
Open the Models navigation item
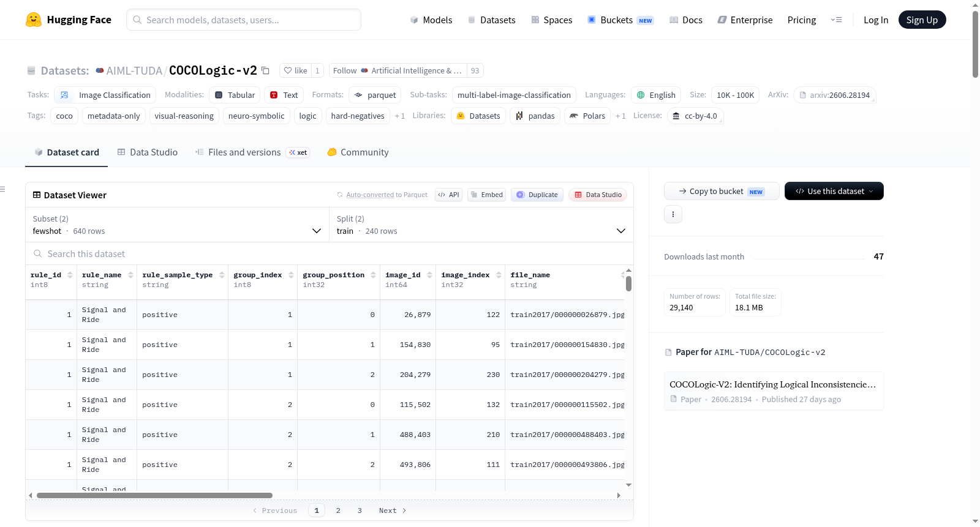431,20
